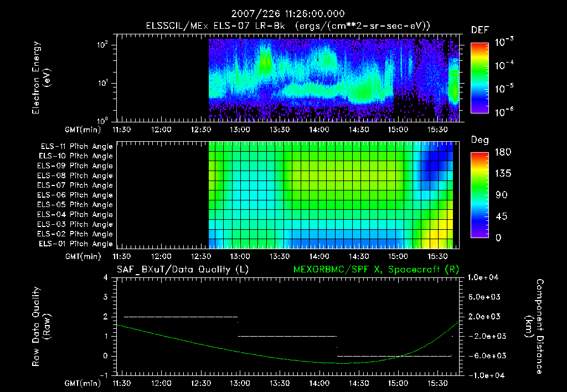Select the ELS-01 Pitch Angle row label
The width and height of the screenshot is (567, 392).
click(x=76, y=244)
